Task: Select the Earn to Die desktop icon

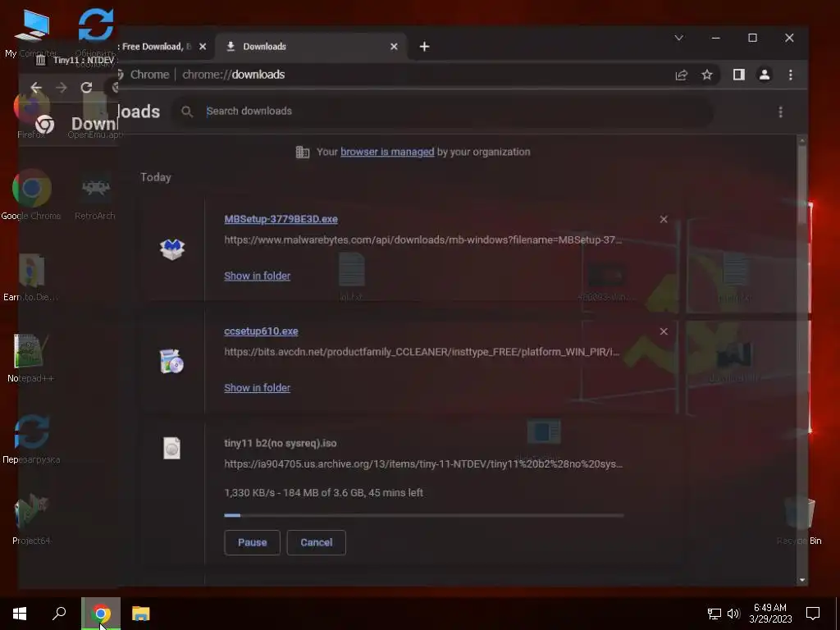Action: point(31,277)
